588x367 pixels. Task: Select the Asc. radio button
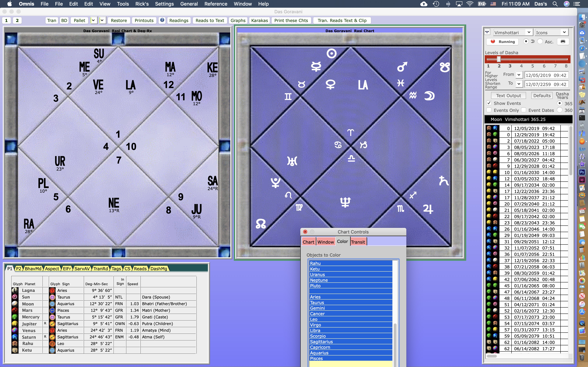540,42
